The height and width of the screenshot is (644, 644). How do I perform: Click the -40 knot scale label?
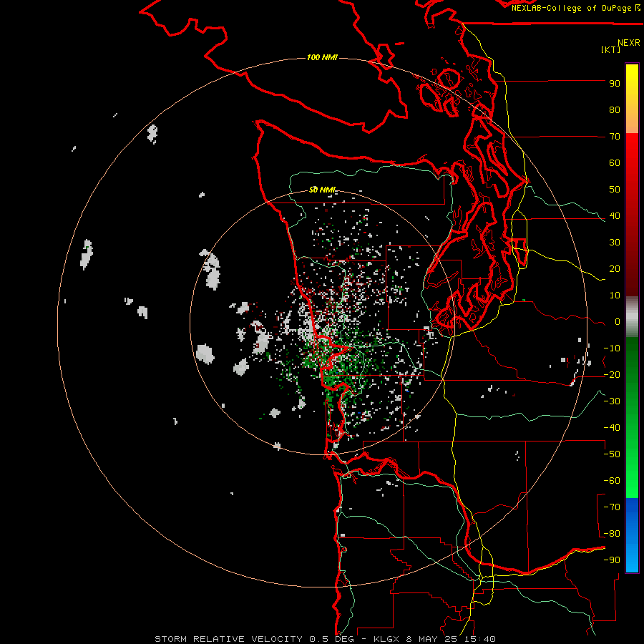[612, 428]
